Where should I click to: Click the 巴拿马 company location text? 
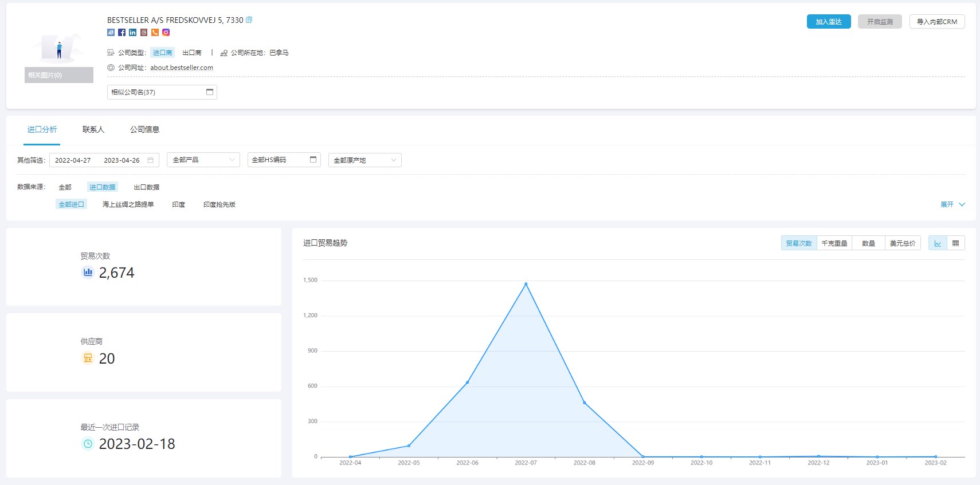pyautogui.click(x=279, y=53)
